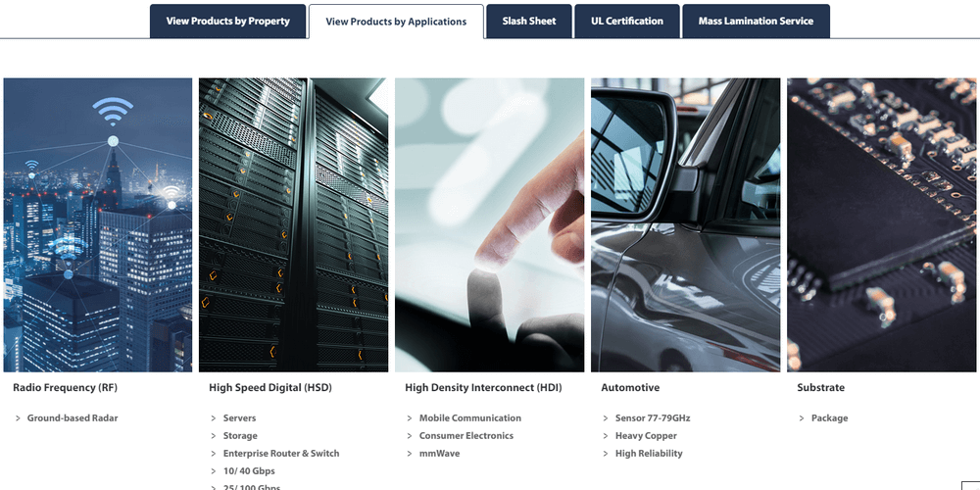Open the High Speed Digital (HSD) heading
The image size is (980, 490).
(270, 387)
